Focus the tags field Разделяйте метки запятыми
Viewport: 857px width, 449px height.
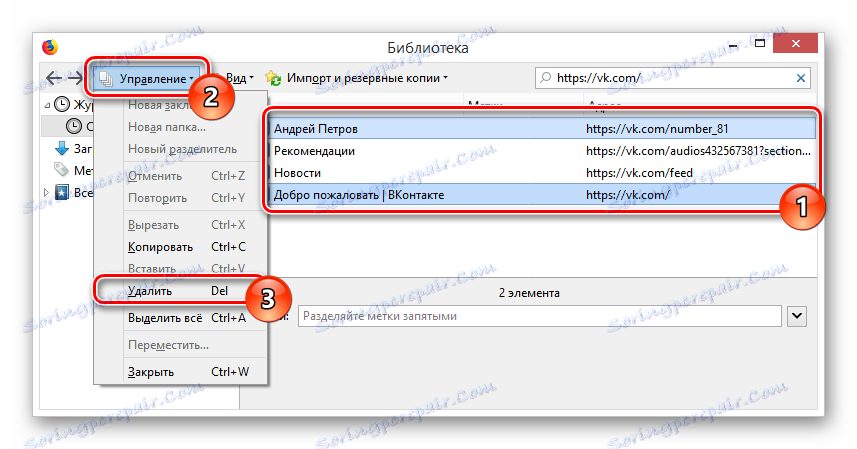point(539,316)
